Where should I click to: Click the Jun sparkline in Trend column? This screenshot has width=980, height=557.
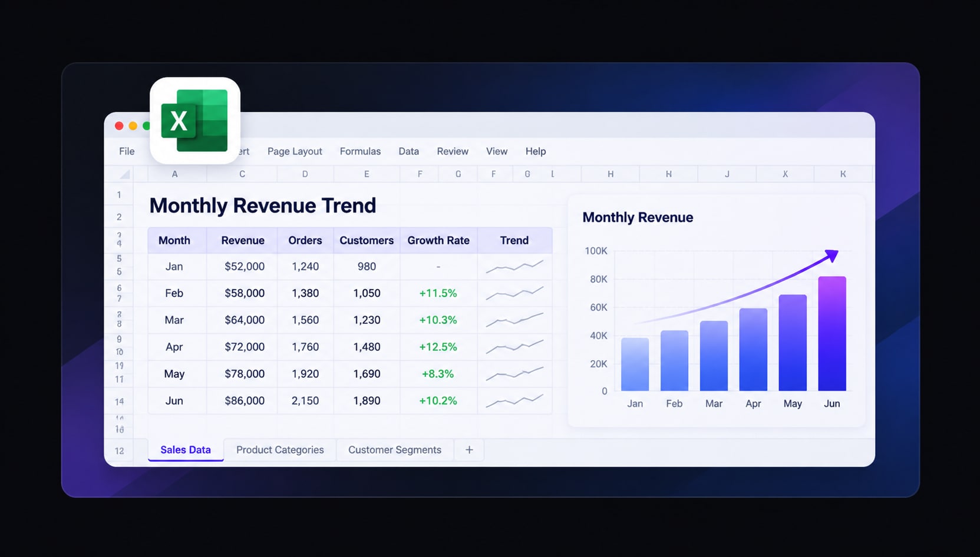pos(514,401)
